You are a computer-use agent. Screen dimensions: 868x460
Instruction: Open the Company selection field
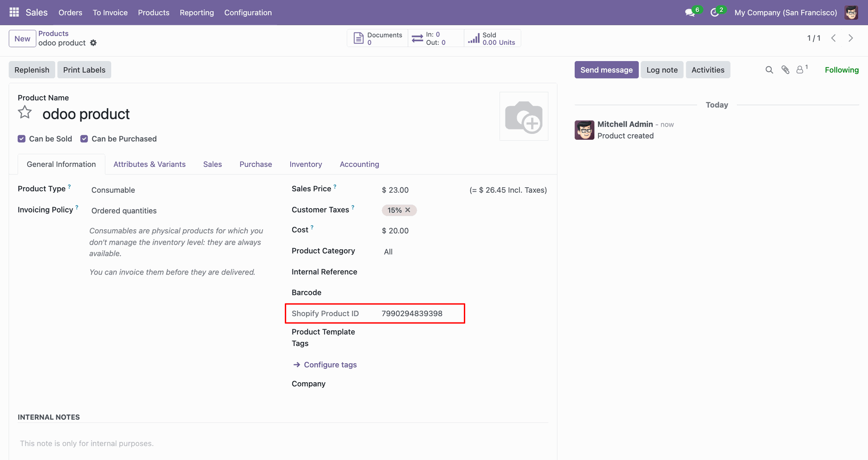(x=465, y=384)
